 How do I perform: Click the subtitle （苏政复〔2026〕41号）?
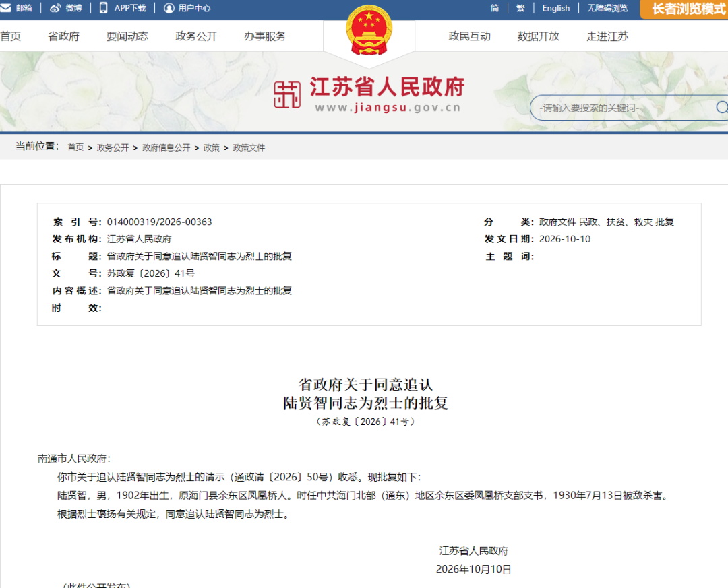click(x=365, y=422)
